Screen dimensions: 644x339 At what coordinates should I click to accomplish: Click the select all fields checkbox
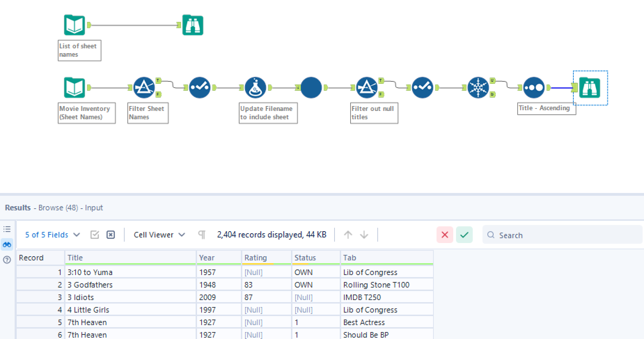[95, 235]
